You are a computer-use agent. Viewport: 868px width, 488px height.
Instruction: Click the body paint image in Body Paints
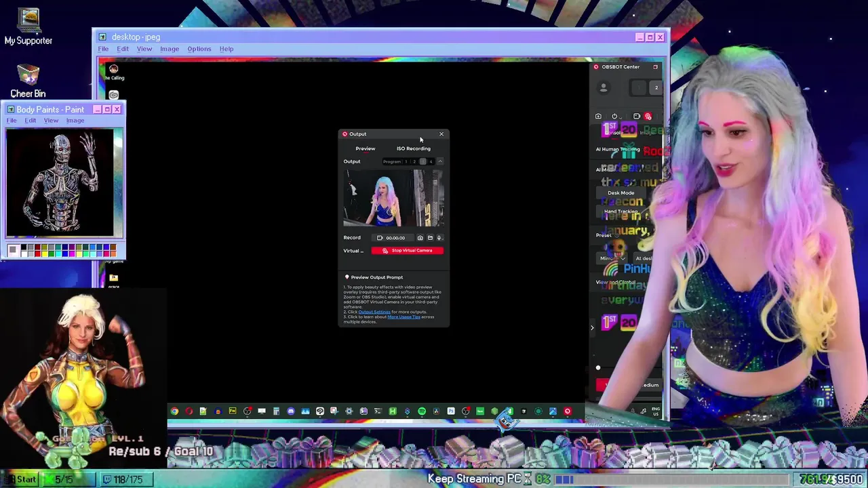point(61,183)
